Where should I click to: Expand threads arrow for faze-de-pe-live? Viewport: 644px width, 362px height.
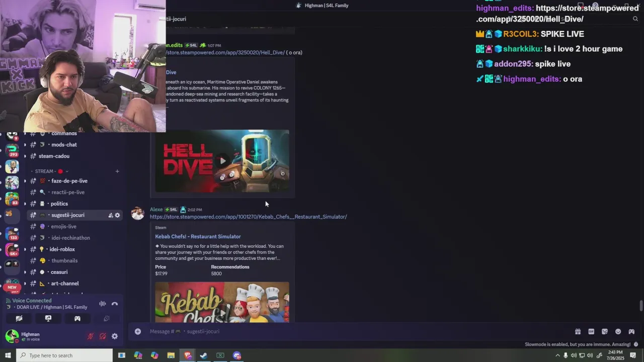25,181
